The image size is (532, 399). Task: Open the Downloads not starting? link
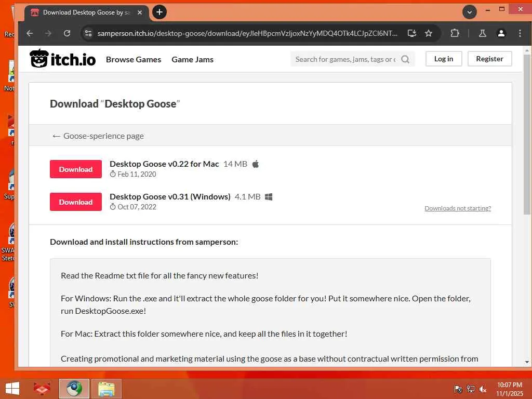458,208
